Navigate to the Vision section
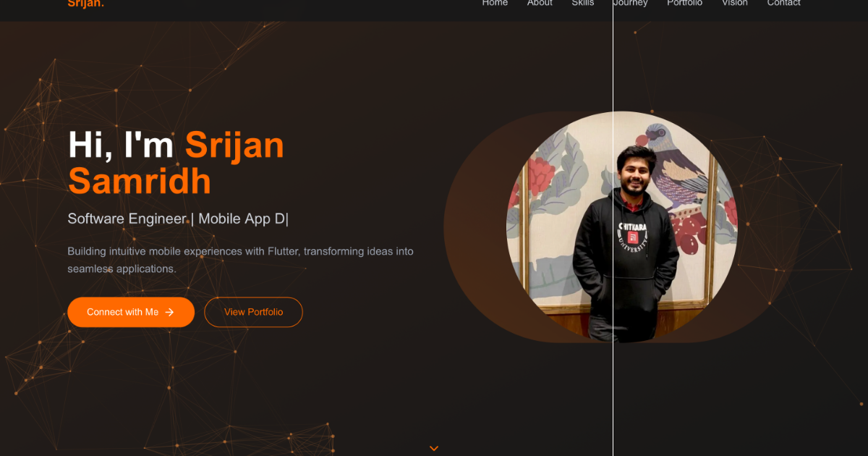Viewport: 868px width, 456px height. pos(734,4)
